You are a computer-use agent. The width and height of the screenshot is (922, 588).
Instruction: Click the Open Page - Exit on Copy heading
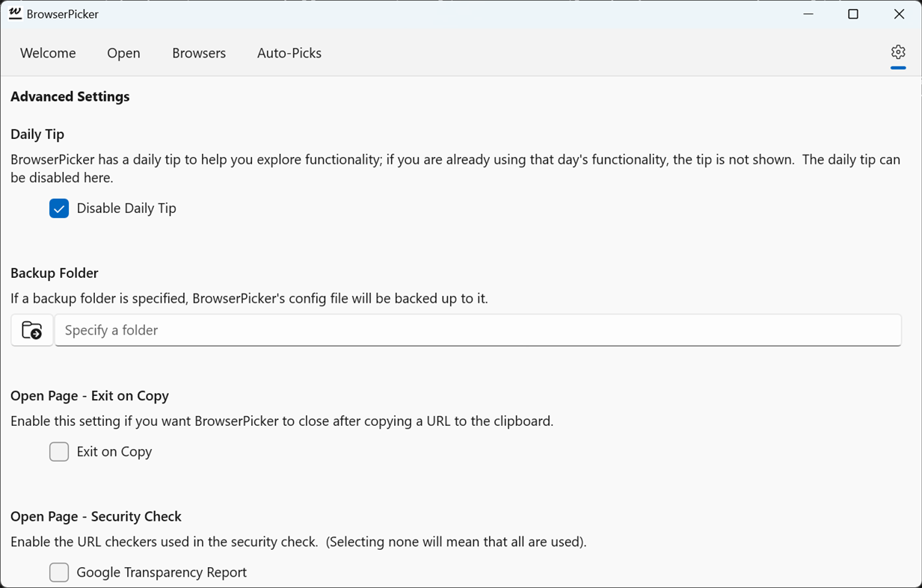point(90,395)
